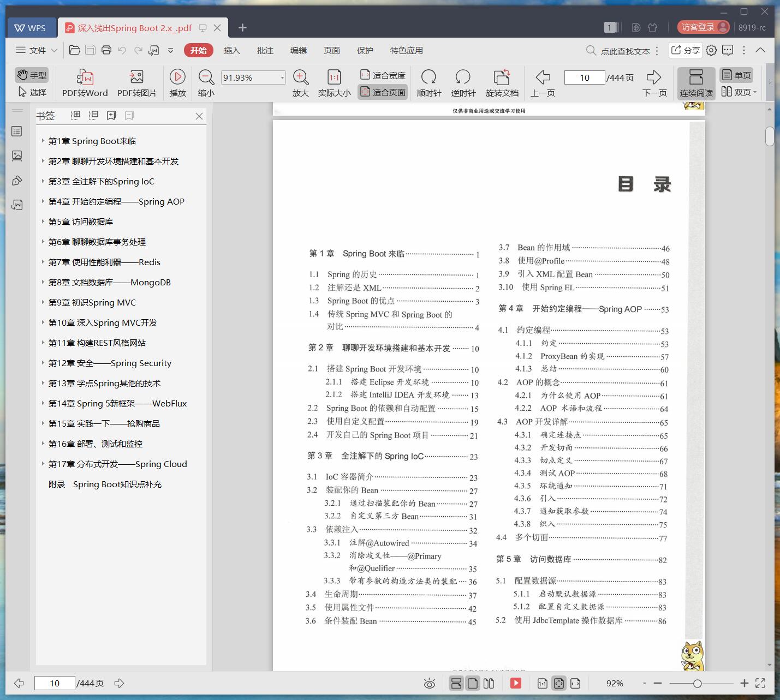This screenshot has width=780, height=700.
Task: Open the bookmark list sidebar icon
Action: tap(17, 131)
